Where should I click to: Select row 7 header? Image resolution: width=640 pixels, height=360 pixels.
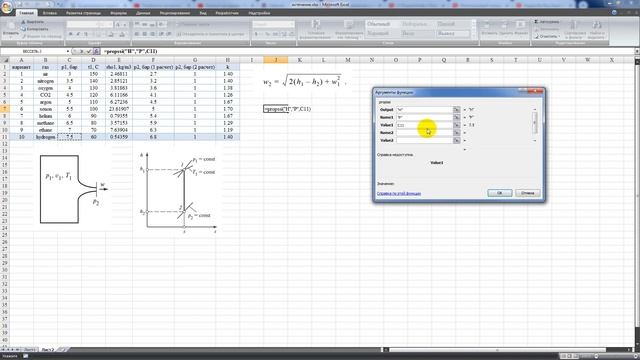click(5, 109)
